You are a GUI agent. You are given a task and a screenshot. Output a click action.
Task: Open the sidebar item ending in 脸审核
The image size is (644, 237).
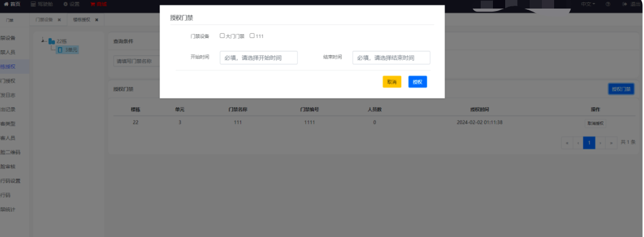pos(8,166)
